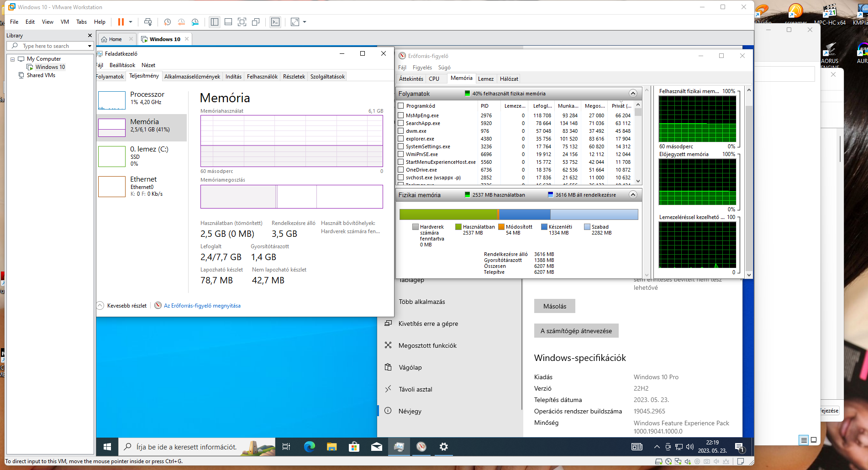Toggle the thumbnail bar view icon
Viewport: 868px width, 470px height.
(x=228, y=22)
